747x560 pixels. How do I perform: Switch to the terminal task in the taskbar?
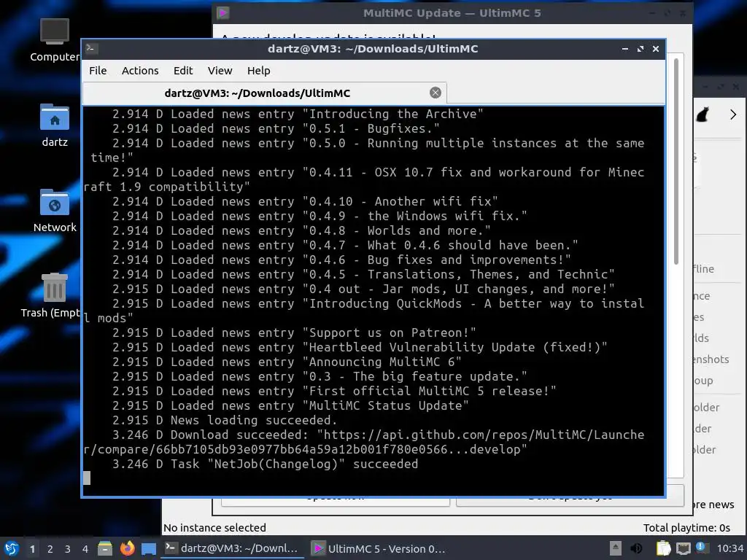pyautogui.click(x=233, y=548)
